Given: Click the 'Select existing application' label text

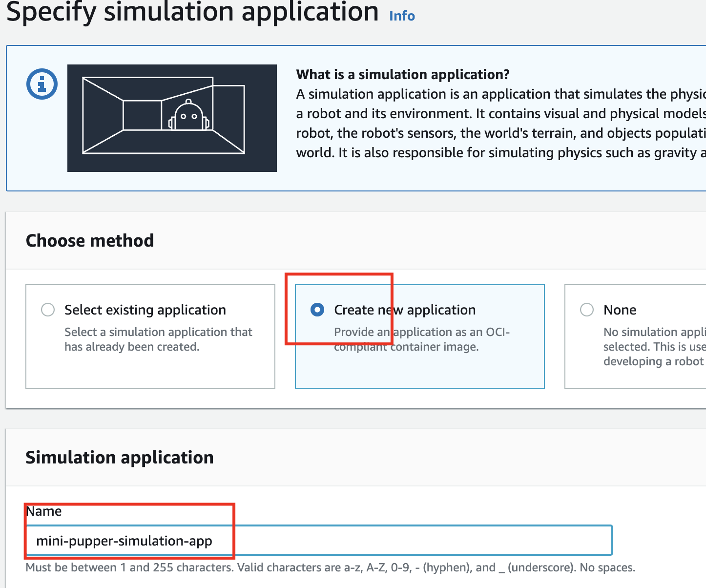Looking at the screenshot, I should (x=145, y=310).
